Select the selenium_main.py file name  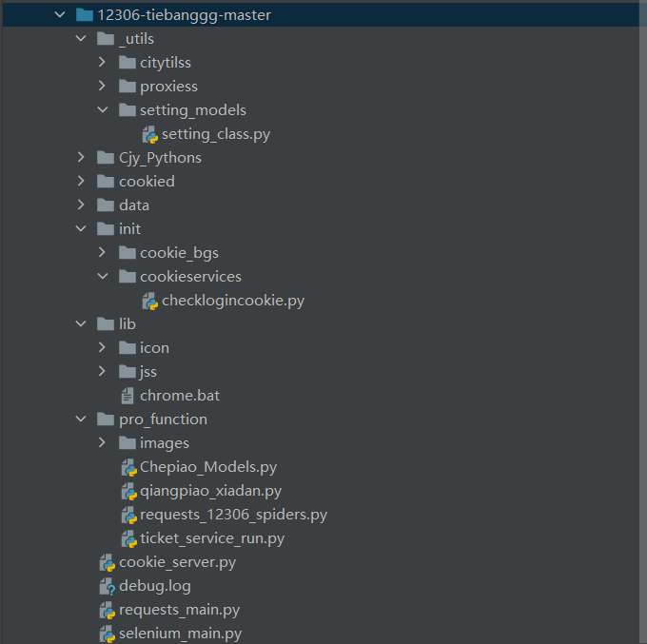[x=181, y=634]
